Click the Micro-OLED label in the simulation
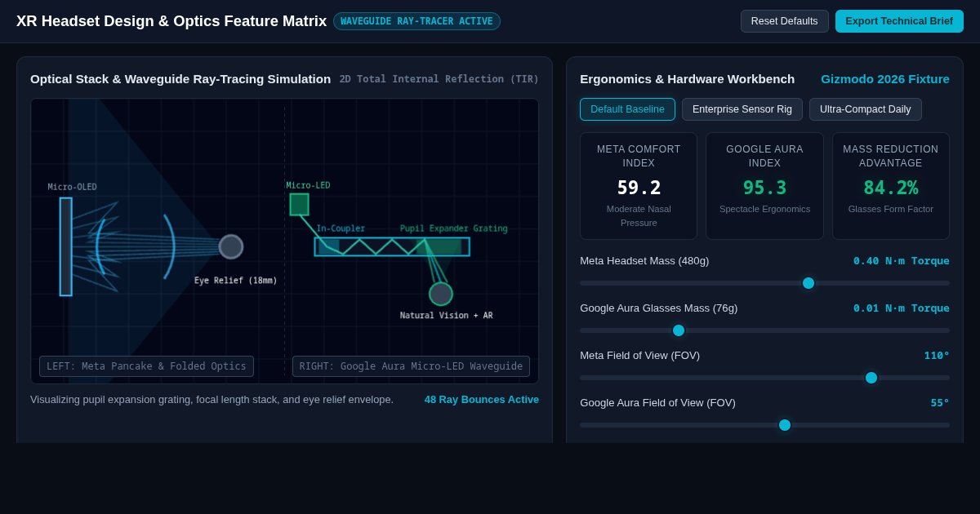The image size is (980, 514). pyautogui.click(x=72, y=187)
